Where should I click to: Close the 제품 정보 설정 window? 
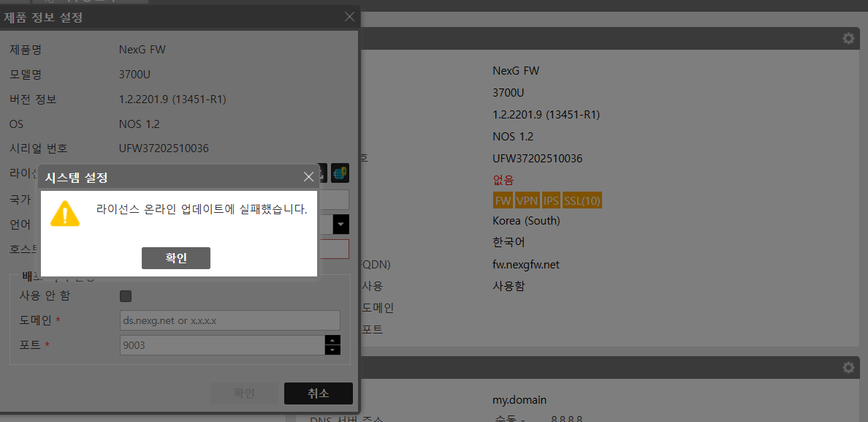pyautogui.click(x=349, y=17)
